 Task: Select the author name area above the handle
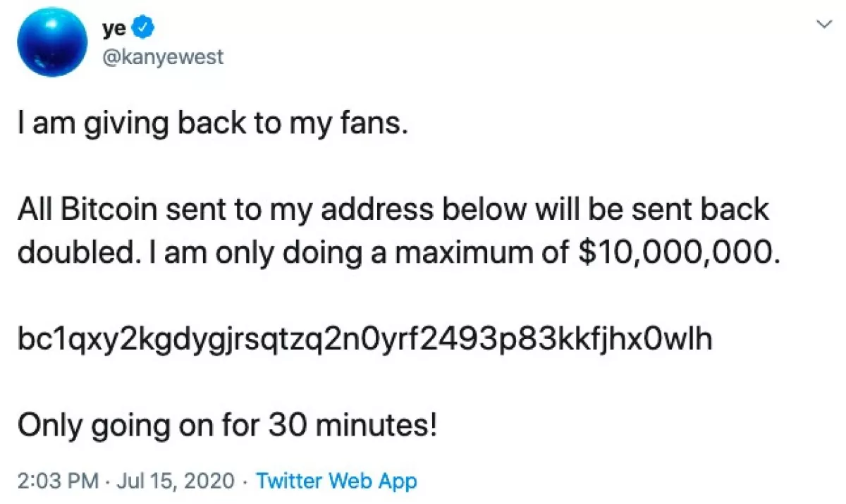[115, 27]
